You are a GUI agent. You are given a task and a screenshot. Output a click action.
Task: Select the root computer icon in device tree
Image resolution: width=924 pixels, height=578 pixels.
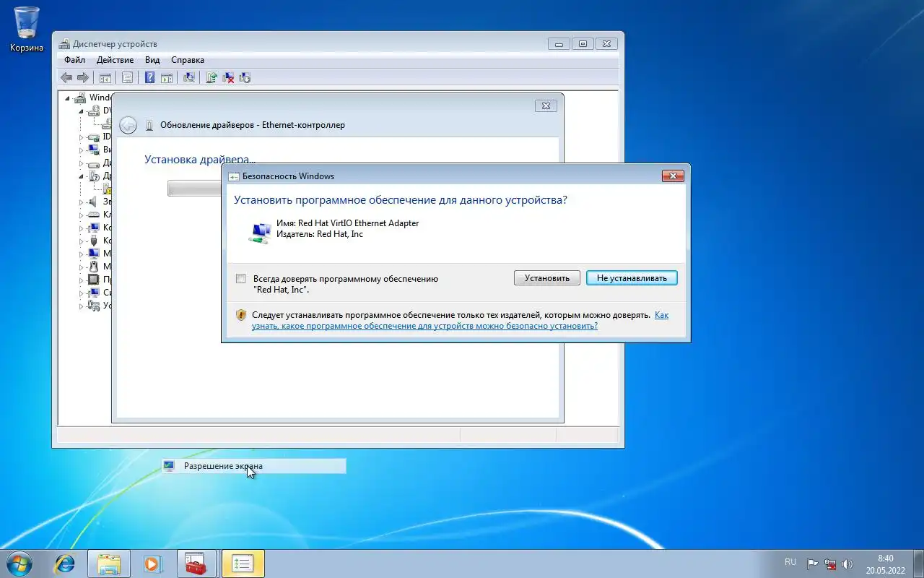click(80, 98)
